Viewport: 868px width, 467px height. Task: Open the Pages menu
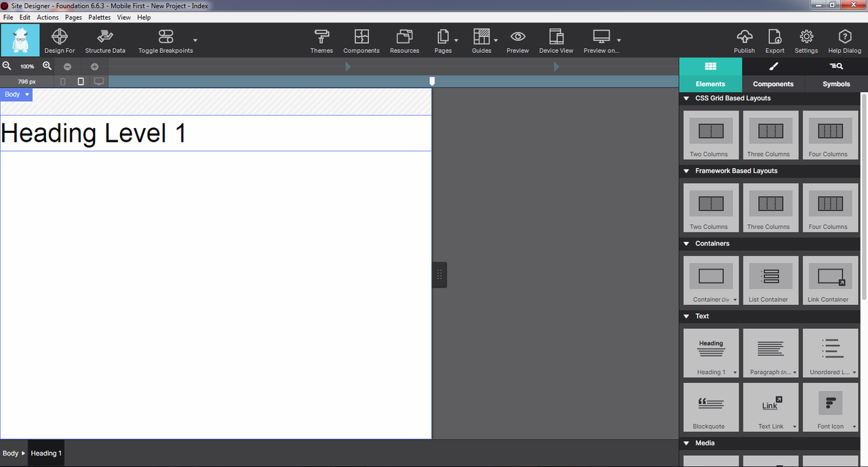[73, 18]
